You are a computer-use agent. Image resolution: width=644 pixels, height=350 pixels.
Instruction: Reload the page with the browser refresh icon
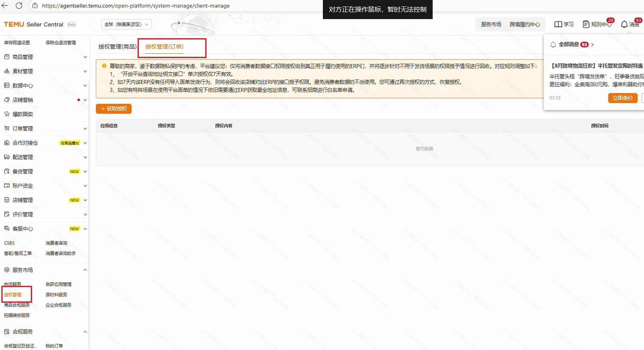point(19,6)
